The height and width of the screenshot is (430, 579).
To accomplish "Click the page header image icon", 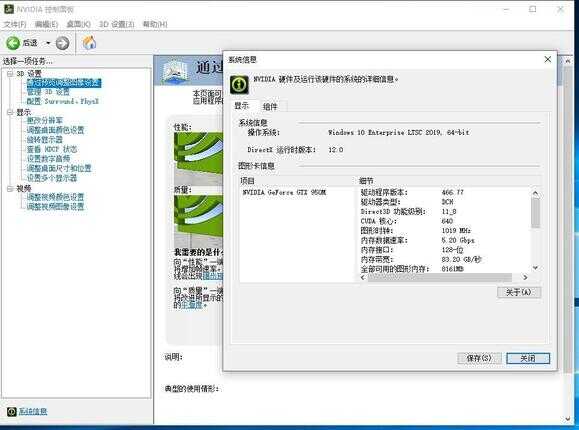I will [175, 71].
